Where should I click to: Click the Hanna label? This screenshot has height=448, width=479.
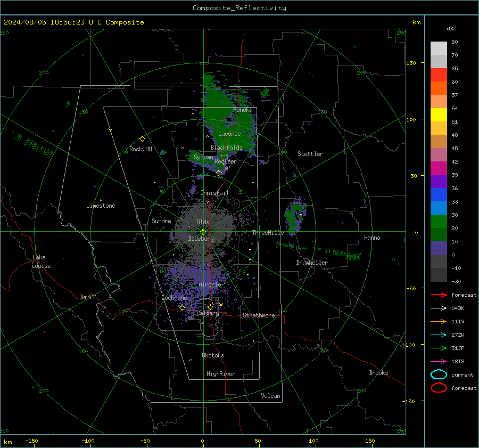pyautogui.click(x=372, y=238)
